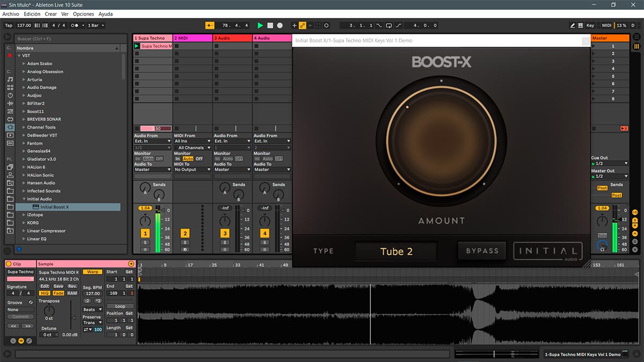
Task: Open track 1 Audio From Ext. In dropdown
Action: [x=153, y=141]
